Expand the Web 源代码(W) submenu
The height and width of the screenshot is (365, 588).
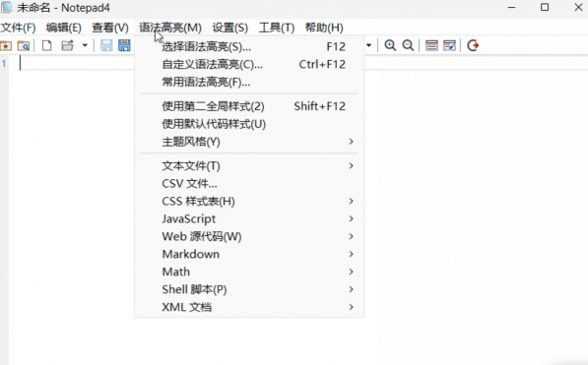pos(249,236)
